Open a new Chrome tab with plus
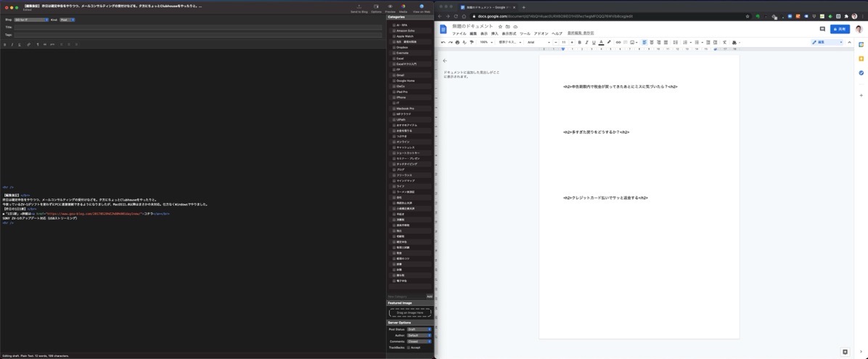The image size is (868, 359). pos(524,7)
